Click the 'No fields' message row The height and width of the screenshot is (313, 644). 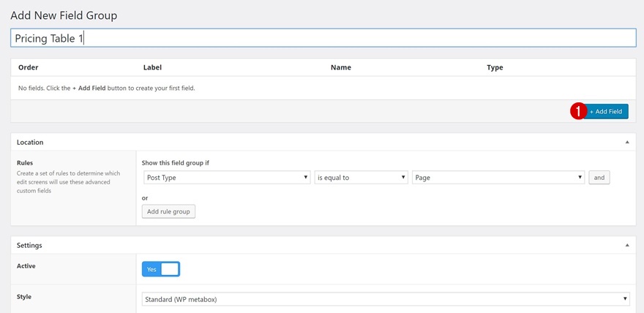(107, 88)
